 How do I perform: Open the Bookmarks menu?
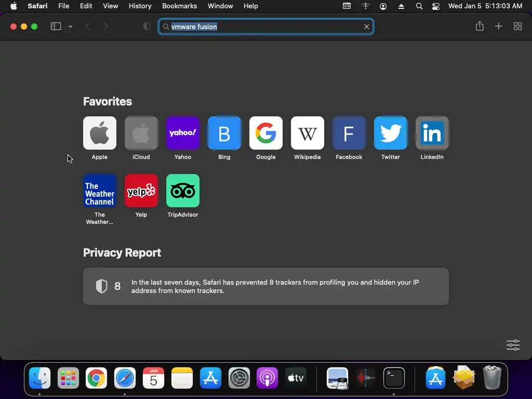179,6
